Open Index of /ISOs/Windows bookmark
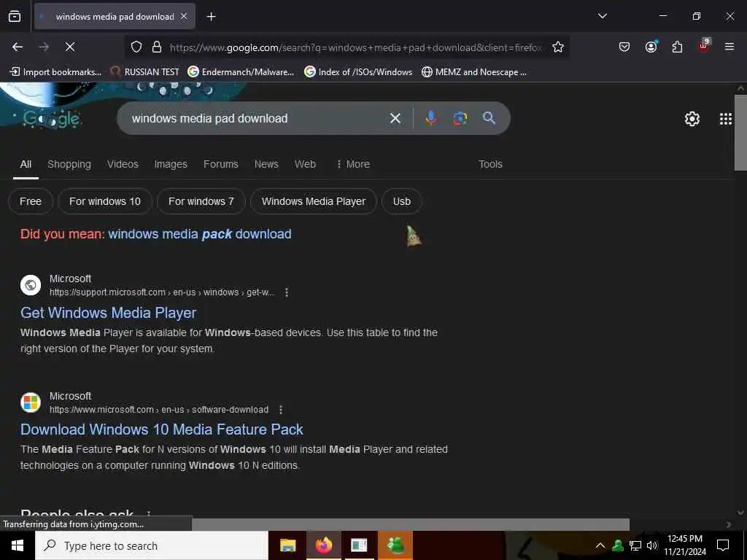 [x=358, y=72]
